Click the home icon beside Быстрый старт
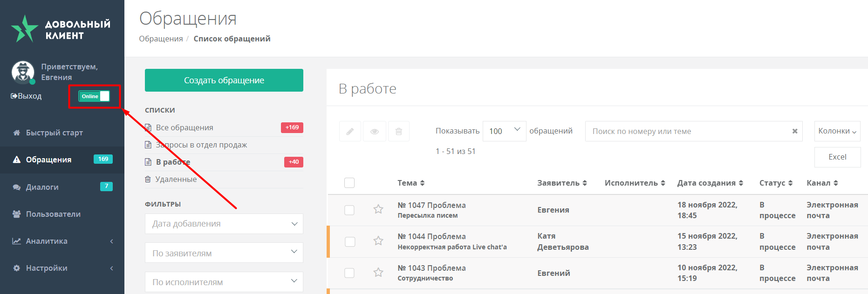This screenshot has width=868, height=294. tap(17, 133)
